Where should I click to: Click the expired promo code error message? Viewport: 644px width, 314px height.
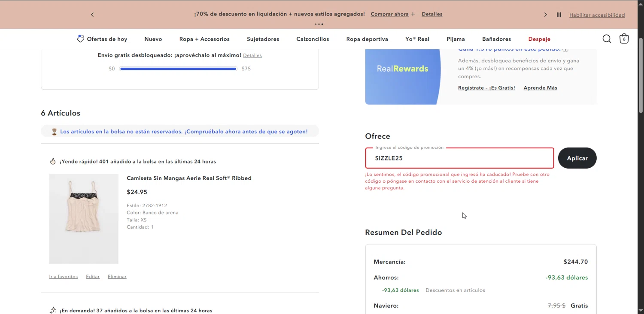click(457, 181)
